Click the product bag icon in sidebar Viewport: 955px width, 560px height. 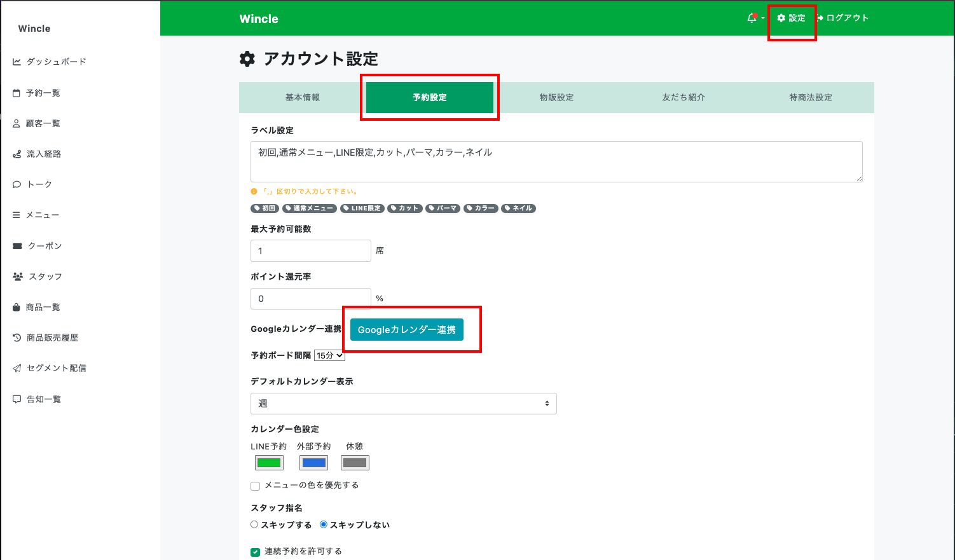click(x=17, y=307)
